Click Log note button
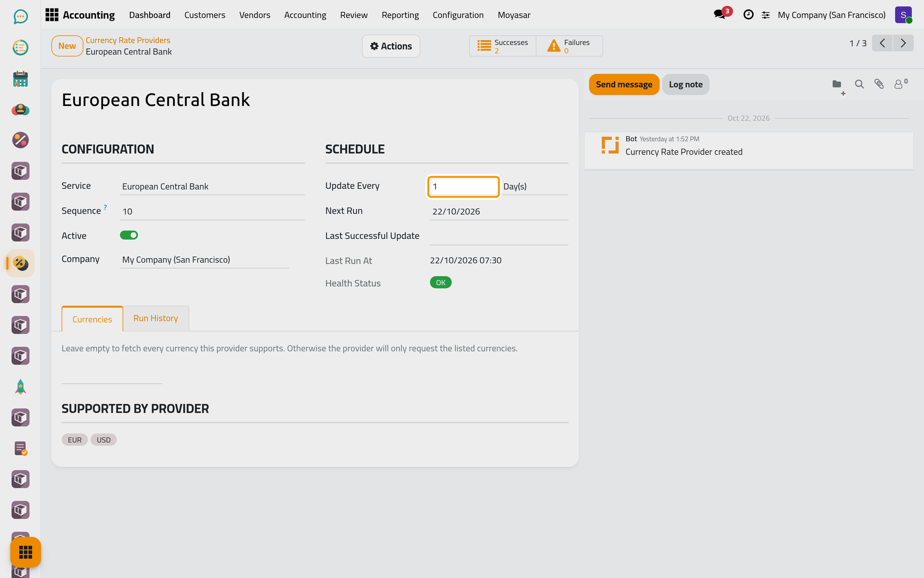 pyautogui.click(x=685, y=84)
